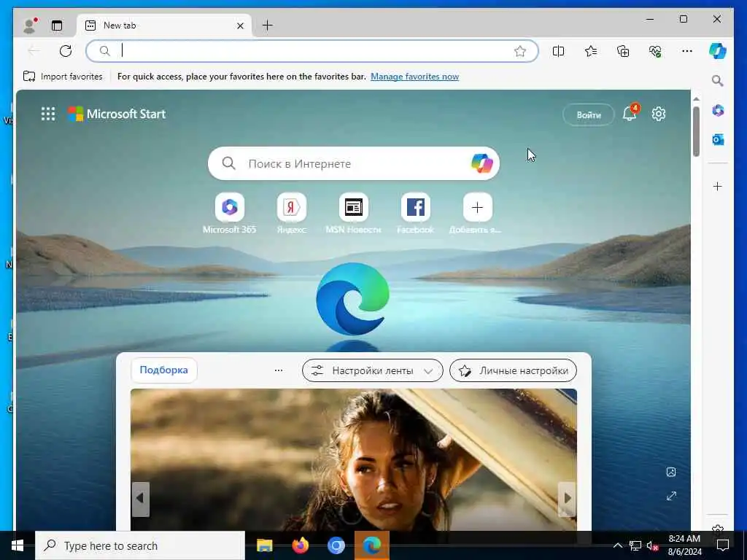This screenshot has height=560, width=747.
Task: Click the Поиск в Интернете search box
Action: click(354, 163)
